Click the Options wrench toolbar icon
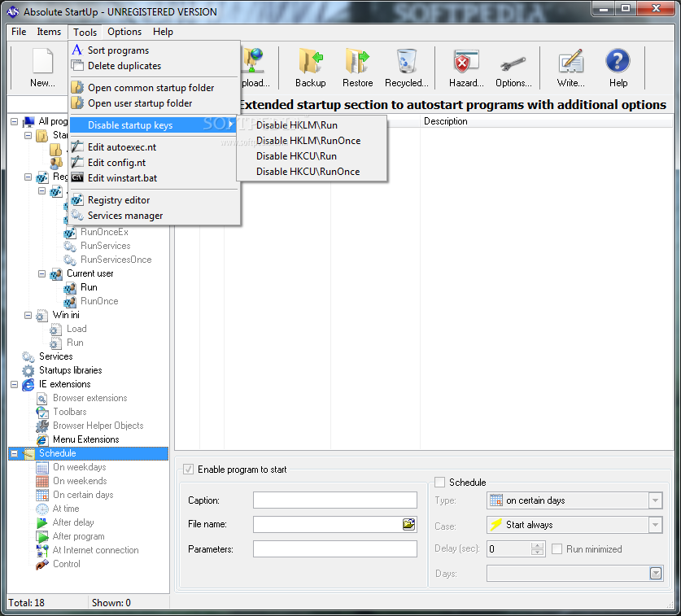 [x=513, y=64]
